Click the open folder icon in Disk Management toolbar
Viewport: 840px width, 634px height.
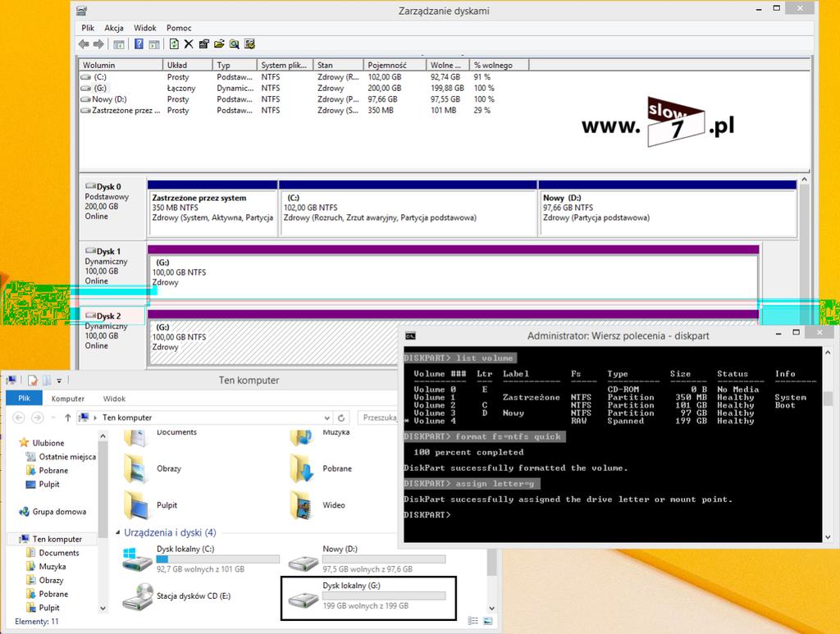[218, 44]
